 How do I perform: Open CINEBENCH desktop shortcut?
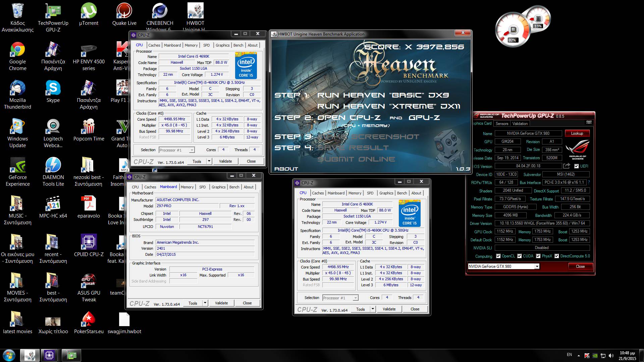tap(160, 16)
